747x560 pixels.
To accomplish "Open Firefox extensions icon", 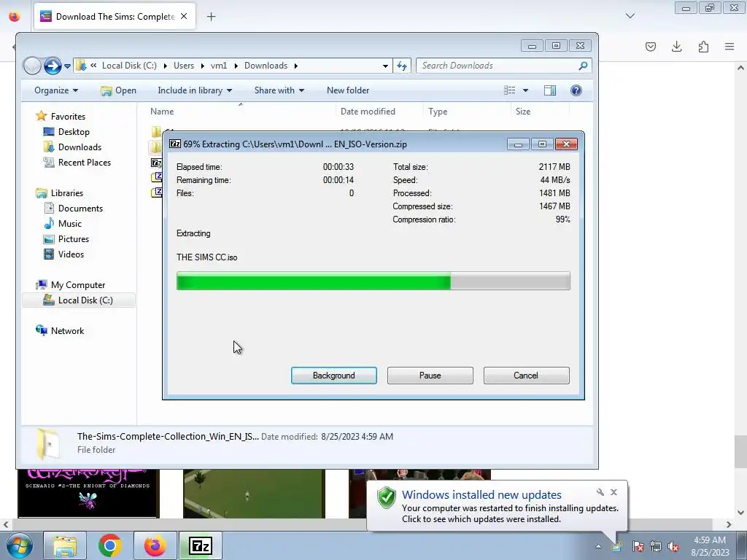I will tap(703, 47).
